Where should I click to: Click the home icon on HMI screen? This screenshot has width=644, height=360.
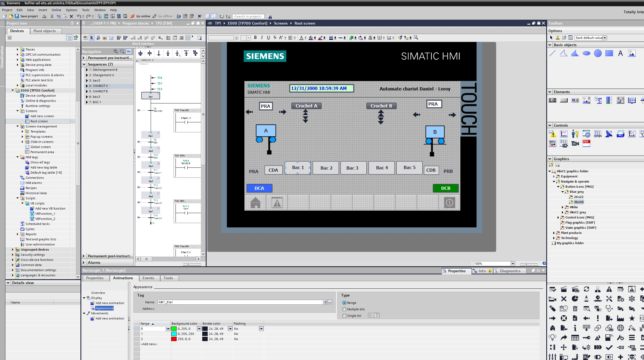click(x=255, y=203)
